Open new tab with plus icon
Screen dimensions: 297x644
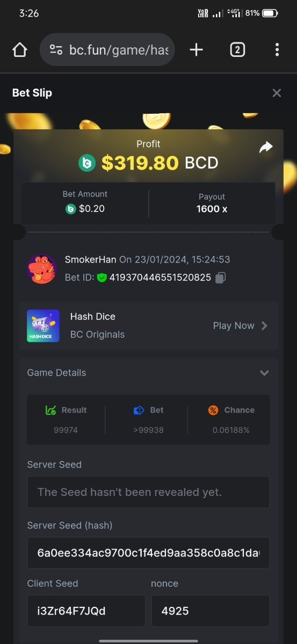coord(197,50)
